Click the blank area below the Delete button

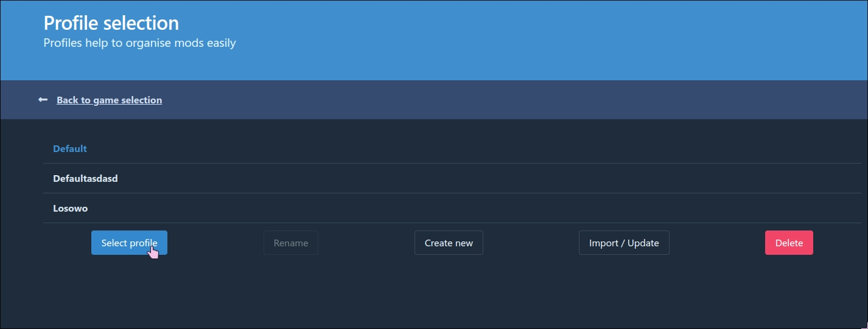(789, 292)
